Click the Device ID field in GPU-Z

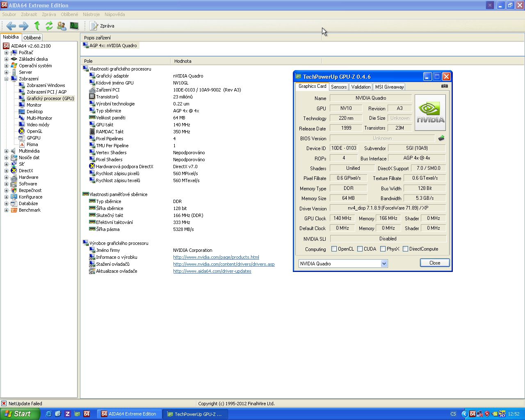[x=344, y=148]
